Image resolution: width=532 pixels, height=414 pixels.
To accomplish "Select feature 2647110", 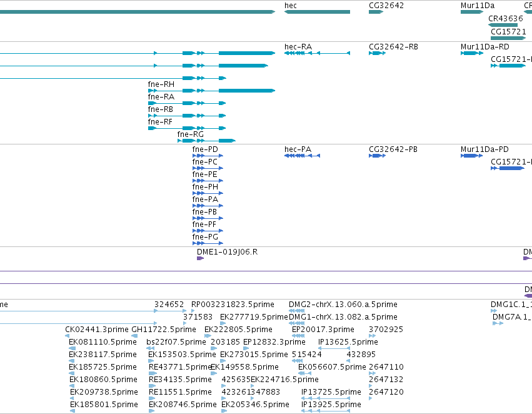I will pyautogui.click(x=372, y=373).
